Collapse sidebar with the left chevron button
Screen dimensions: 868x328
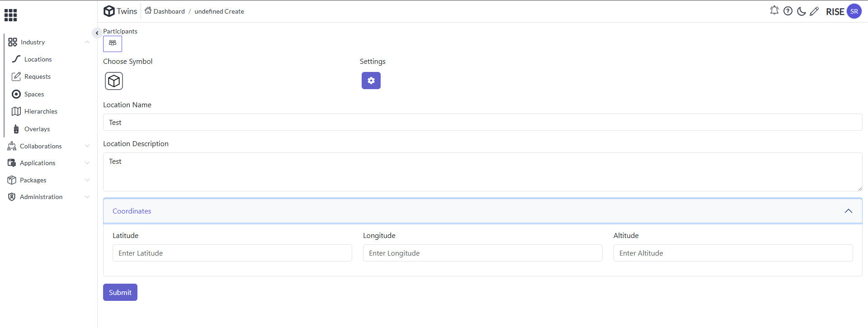tap(97, 33)
